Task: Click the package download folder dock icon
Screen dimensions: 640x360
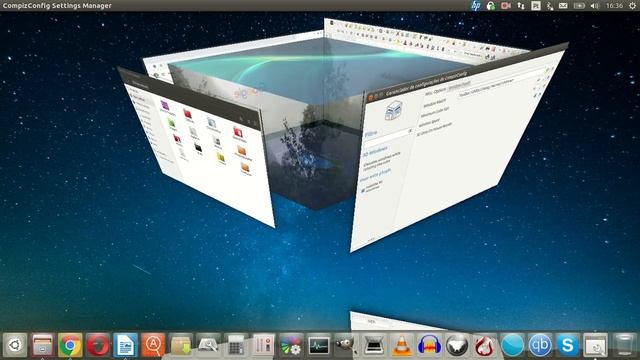Action: pos(180,345)
